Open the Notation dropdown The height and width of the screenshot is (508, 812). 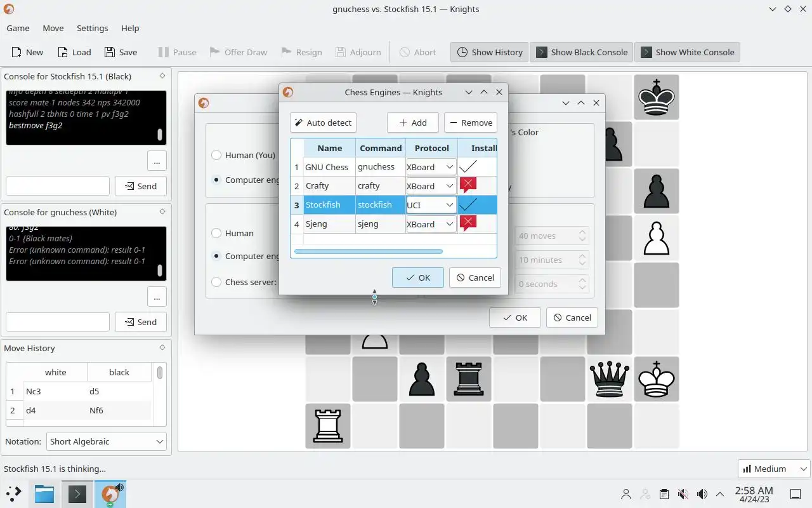pyautogui.click(x=107, y=441)
